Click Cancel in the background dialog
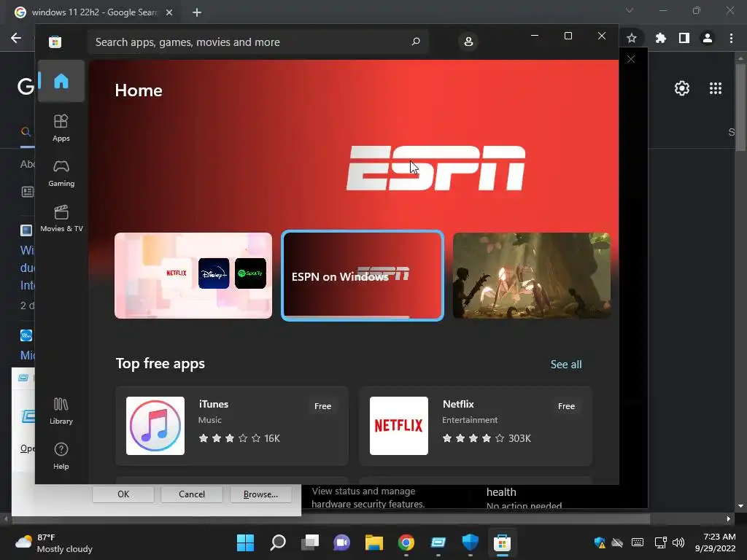747x560 pixels. pos(192,494)
